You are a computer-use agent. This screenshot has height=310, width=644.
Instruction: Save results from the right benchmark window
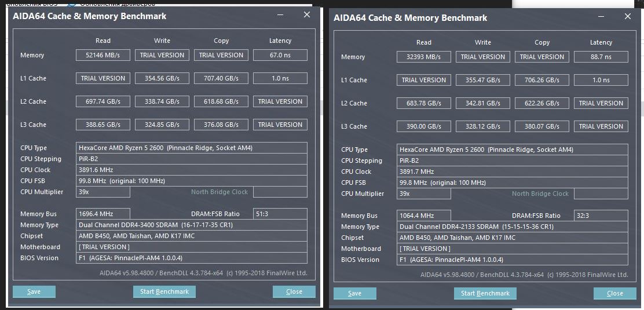354,293
